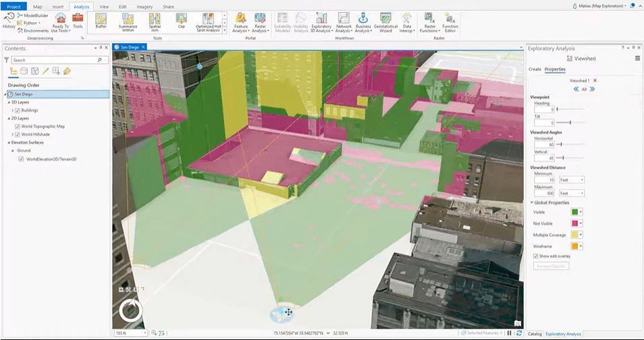Image resolution: width=644 pixels, height=340 pixels.
Task: Expand the World Hillshade layer
Action: (x=13, y=134)
